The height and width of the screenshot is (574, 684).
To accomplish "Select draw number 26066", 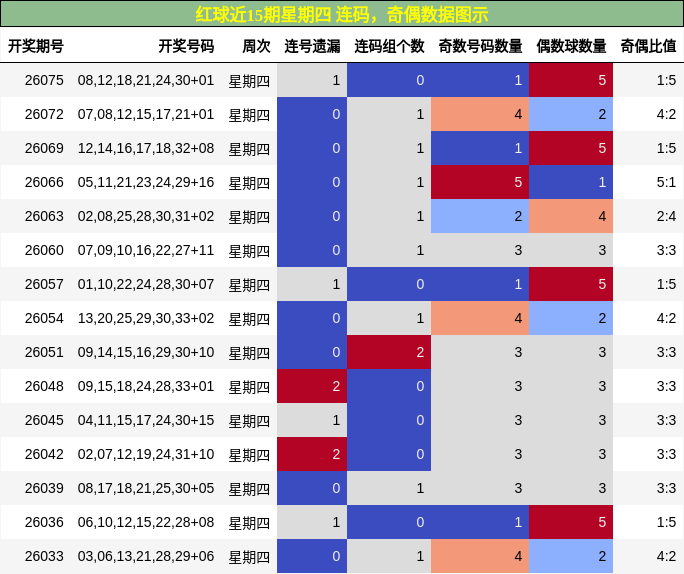I will click(x=44, y=182).
